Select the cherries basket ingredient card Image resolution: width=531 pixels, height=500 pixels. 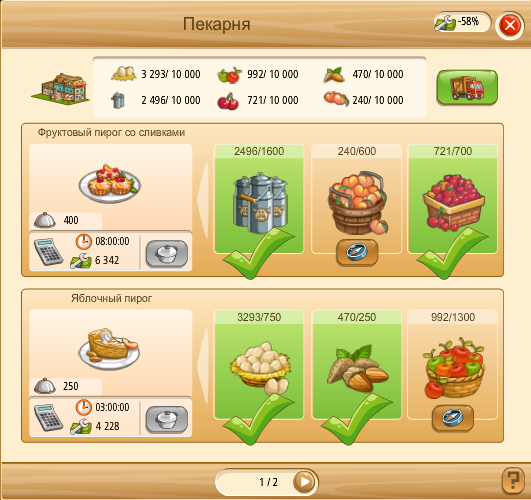(x=453, y=199)
